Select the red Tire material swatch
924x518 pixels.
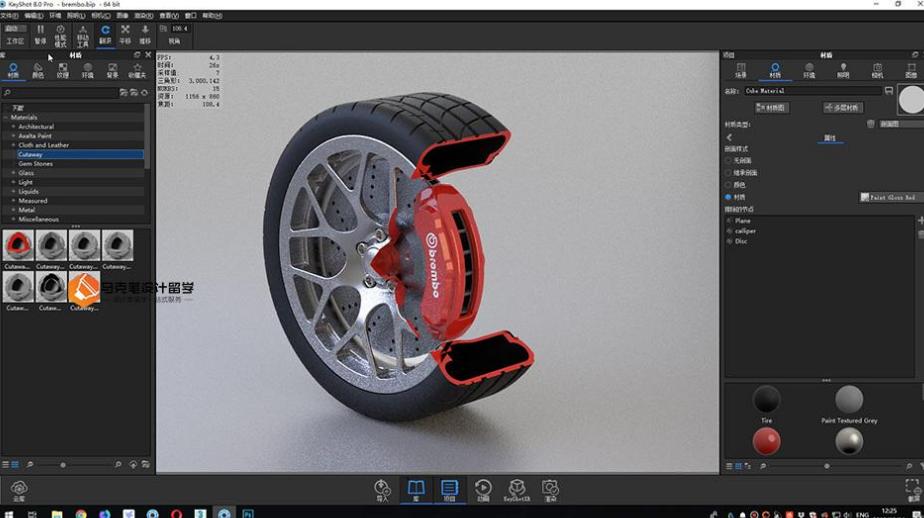pyautogui.click(x=766, y=440)
